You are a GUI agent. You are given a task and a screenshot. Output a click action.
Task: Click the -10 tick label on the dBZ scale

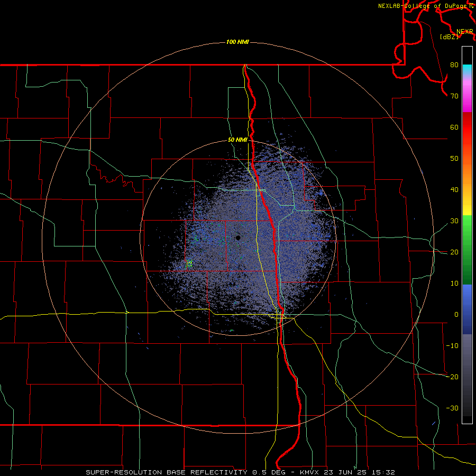click(x=452, y=346)
